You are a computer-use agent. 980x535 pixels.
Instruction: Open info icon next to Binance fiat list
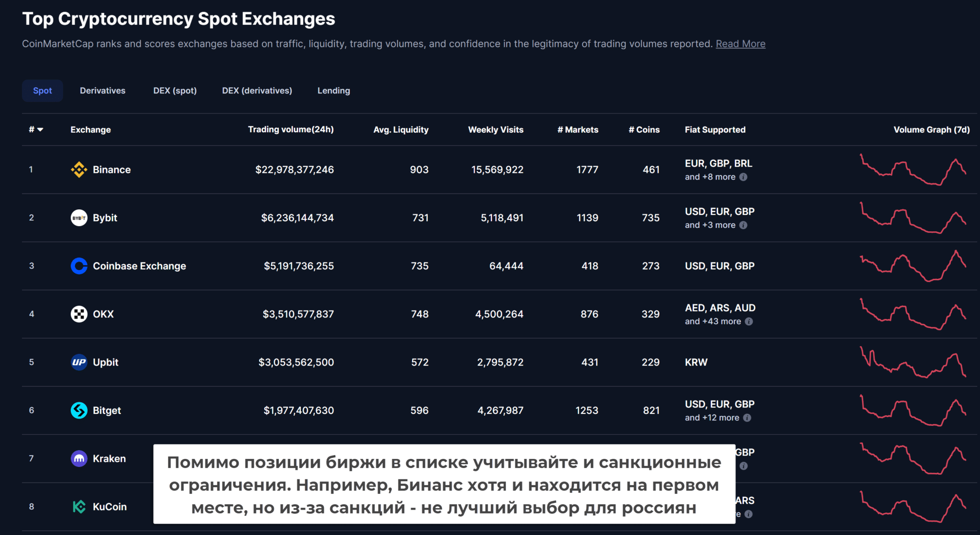click(743, 177)
